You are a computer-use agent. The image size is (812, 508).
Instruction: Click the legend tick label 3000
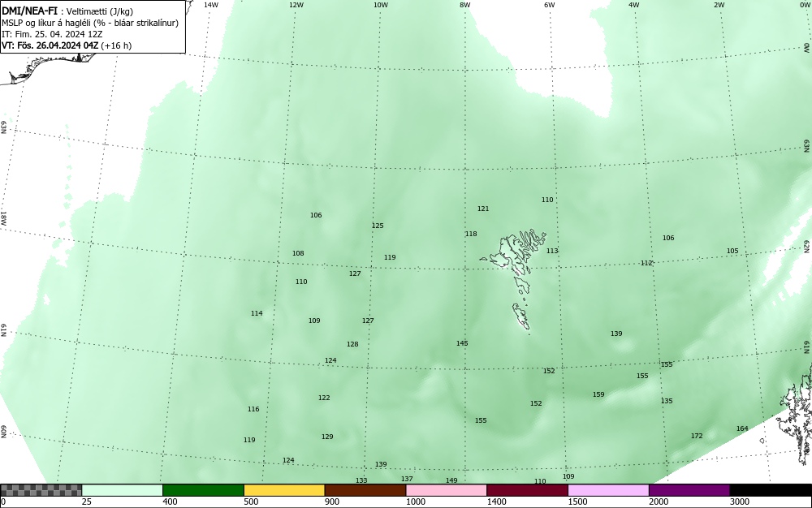pyautogui.click(x=740, y=502)
